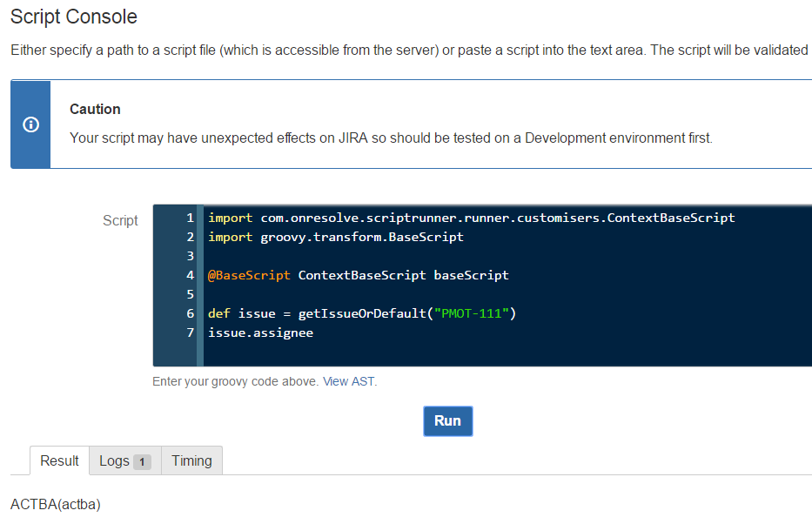Switch to the Logs tab
The width and height of the screenshot is (812, 524).
(124, 460)
